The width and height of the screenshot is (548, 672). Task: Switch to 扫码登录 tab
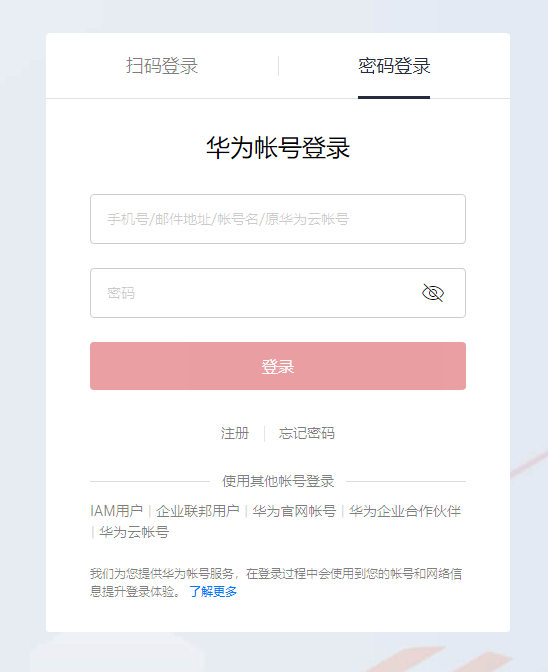pyautogui.click(x=162, y=66)
